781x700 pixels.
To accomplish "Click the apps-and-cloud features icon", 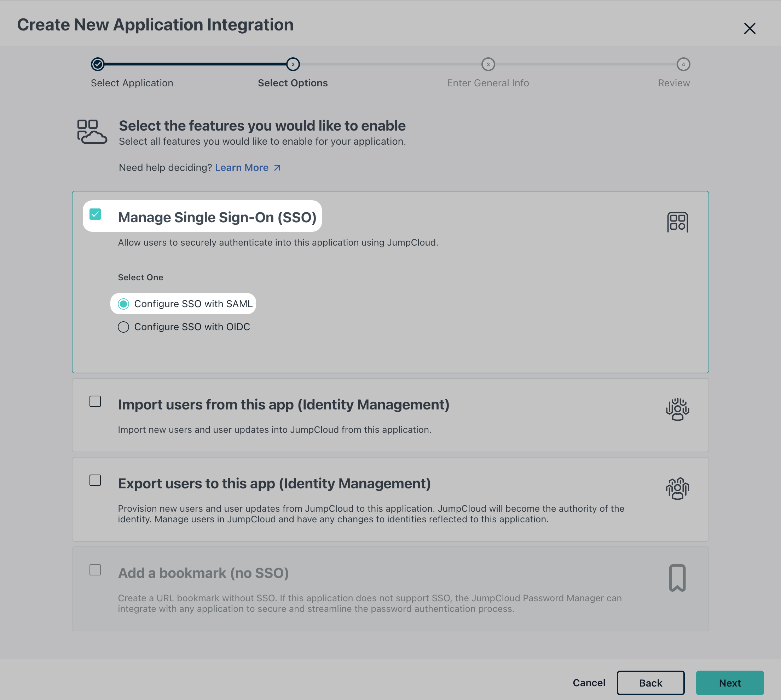I will (92, 132).
